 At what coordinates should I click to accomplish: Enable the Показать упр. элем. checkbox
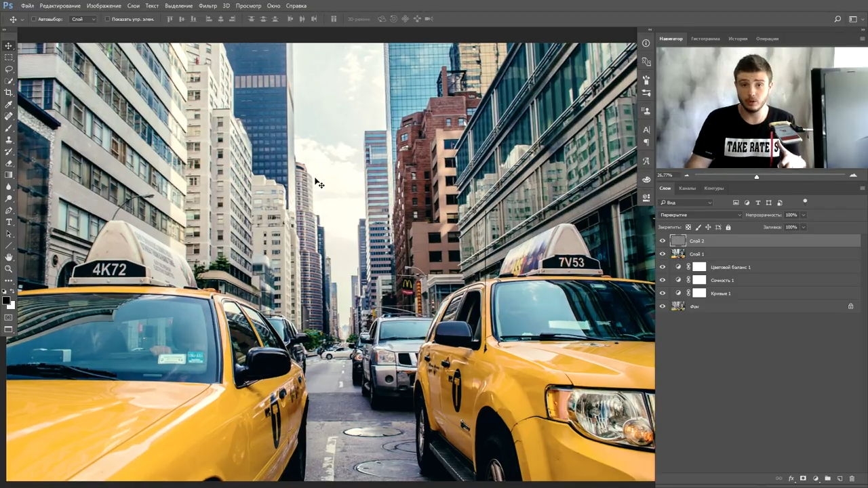point(107,19)
